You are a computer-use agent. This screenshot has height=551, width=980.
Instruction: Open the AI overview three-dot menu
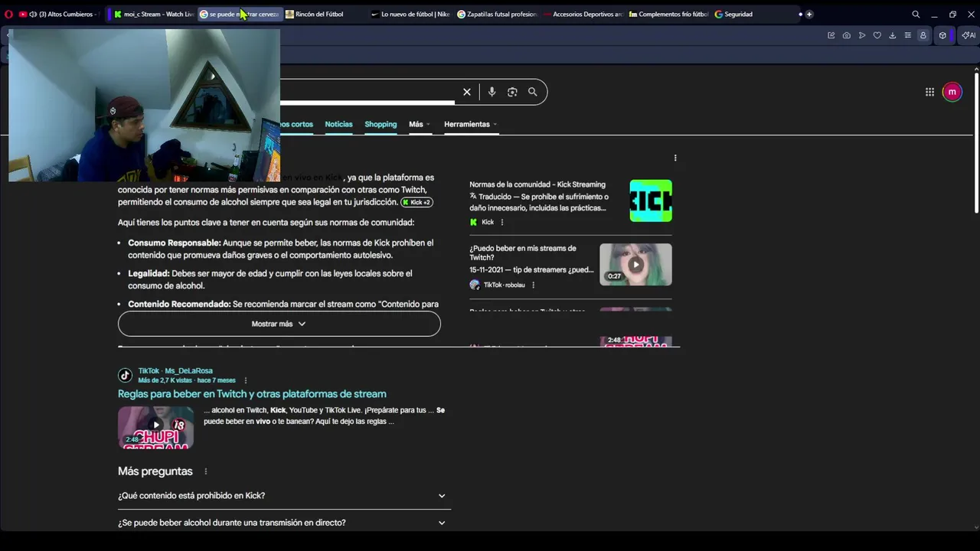coord(675,158)
